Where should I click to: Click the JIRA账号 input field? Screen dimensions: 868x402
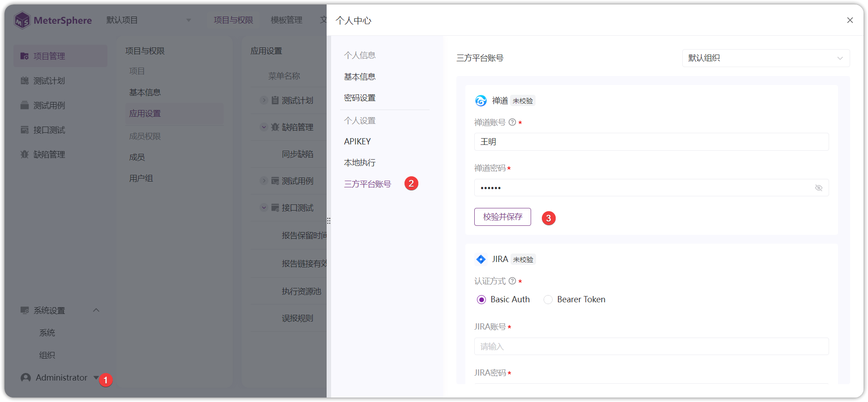[x=651, y=347]
